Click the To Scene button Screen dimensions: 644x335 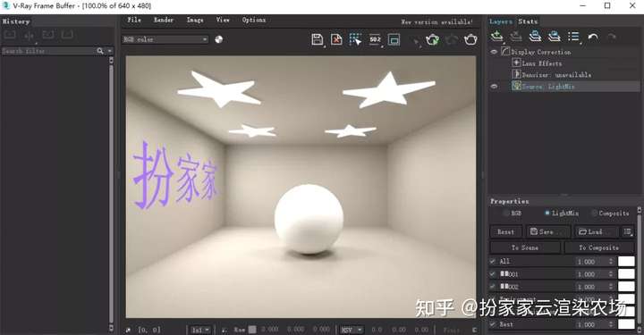525,247
